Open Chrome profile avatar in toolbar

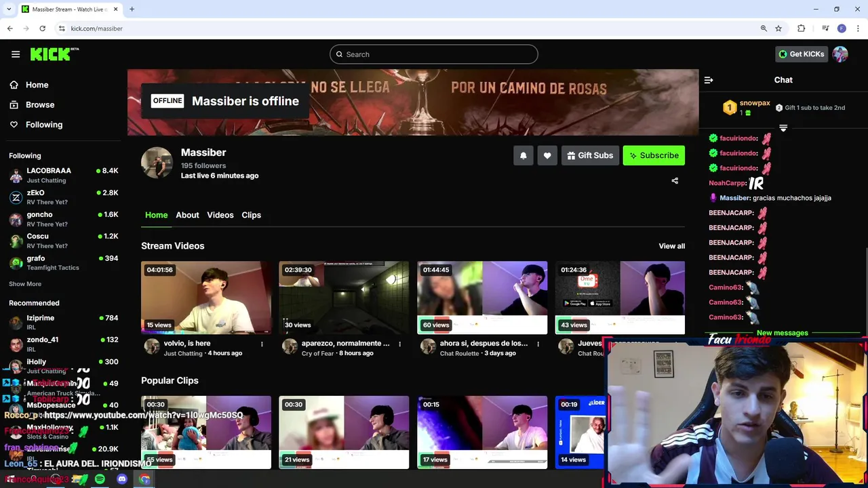point(842,28)
